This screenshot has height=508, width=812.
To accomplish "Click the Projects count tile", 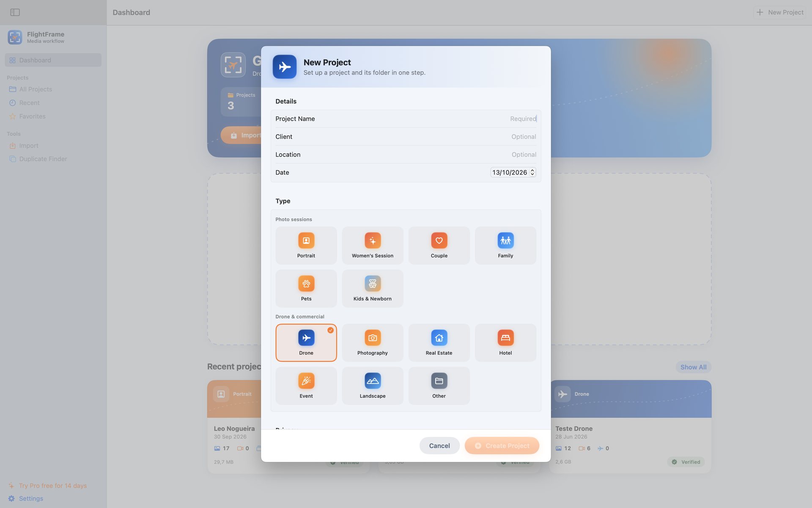I will 241,102.
